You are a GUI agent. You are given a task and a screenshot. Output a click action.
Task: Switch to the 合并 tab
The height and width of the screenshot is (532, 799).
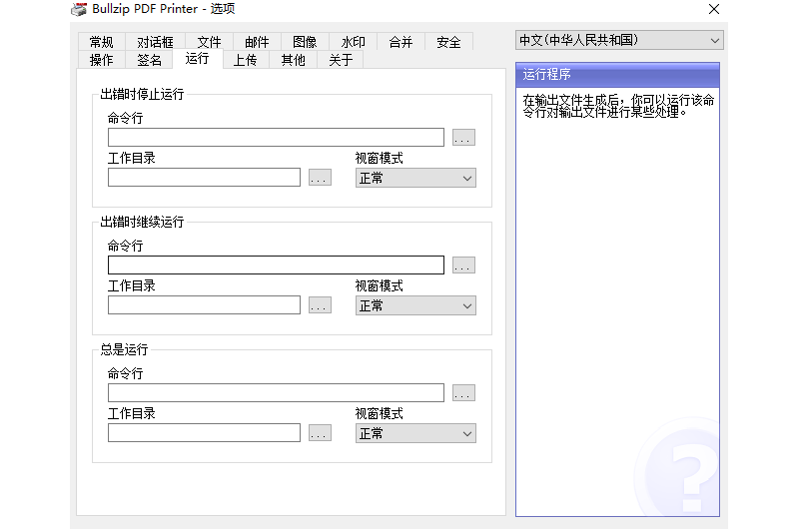click(x=400, y=42)
